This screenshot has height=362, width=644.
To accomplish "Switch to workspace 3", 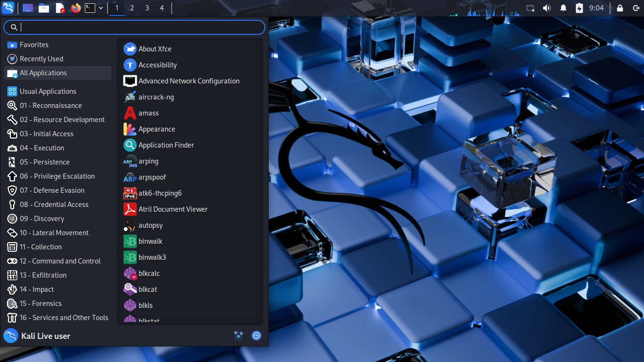I will [x=147, y=8].
